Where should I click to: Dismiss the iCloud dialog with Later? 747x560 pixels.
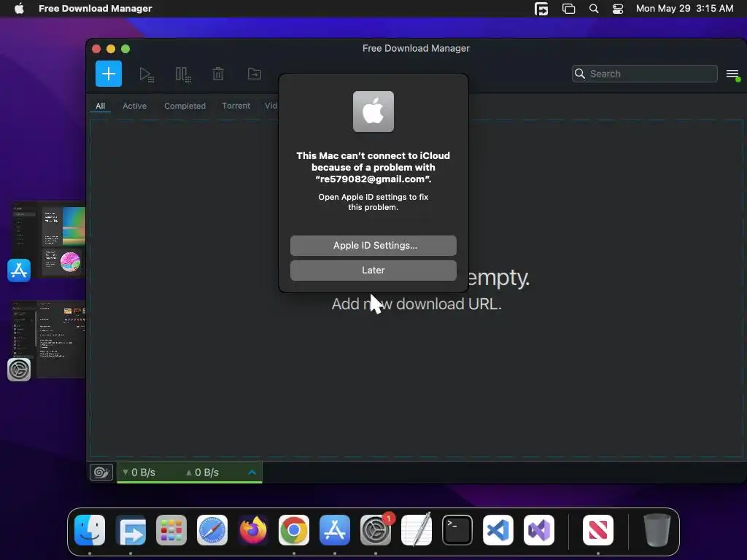(x=373, y=270)
